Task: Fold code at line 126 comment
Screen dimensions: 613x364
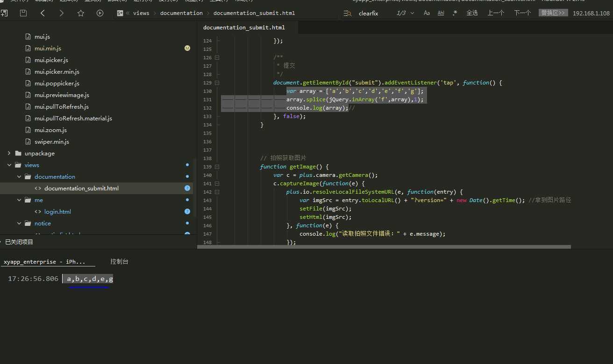Action: (217, 57)
